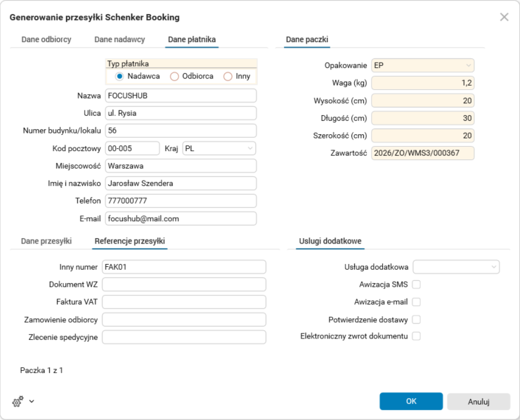The image size is (520, 420).
Task: Close the Schenker Booking dialog
Action: tap(504, 17)
